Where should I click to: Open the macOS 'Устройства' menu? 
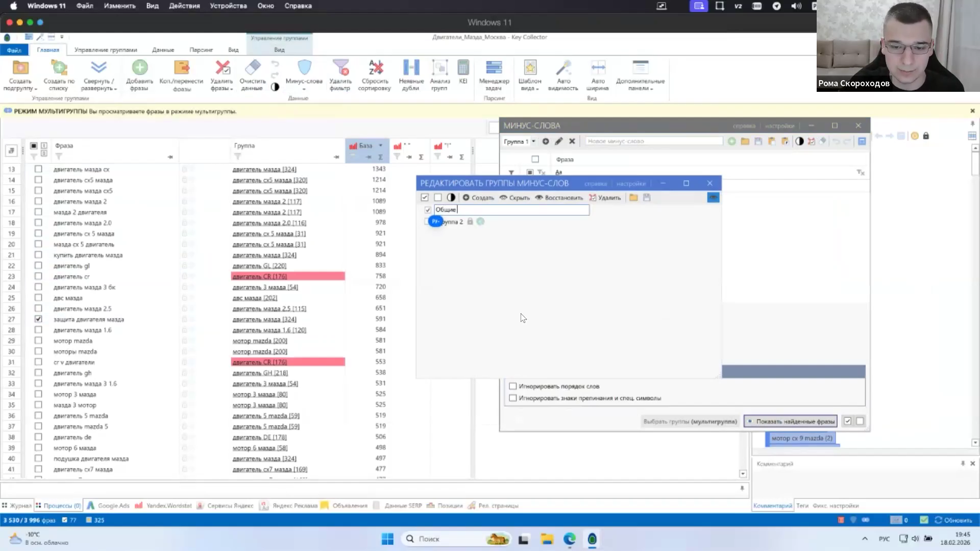pyautogui.click(x=228, y=6)
